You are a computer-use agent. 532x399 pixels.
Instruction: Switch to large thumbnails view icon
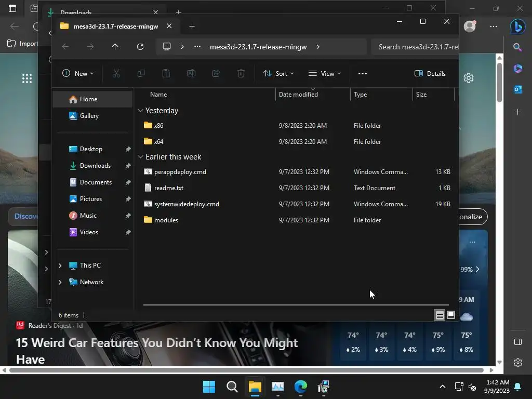click(x=451, y=315)
